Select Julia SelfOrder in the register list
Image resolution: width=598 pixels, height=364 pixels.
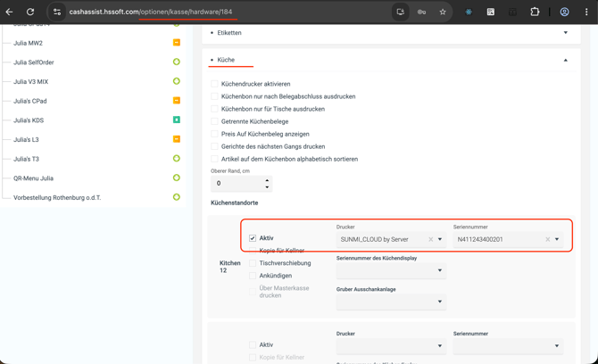pos(34,62)
